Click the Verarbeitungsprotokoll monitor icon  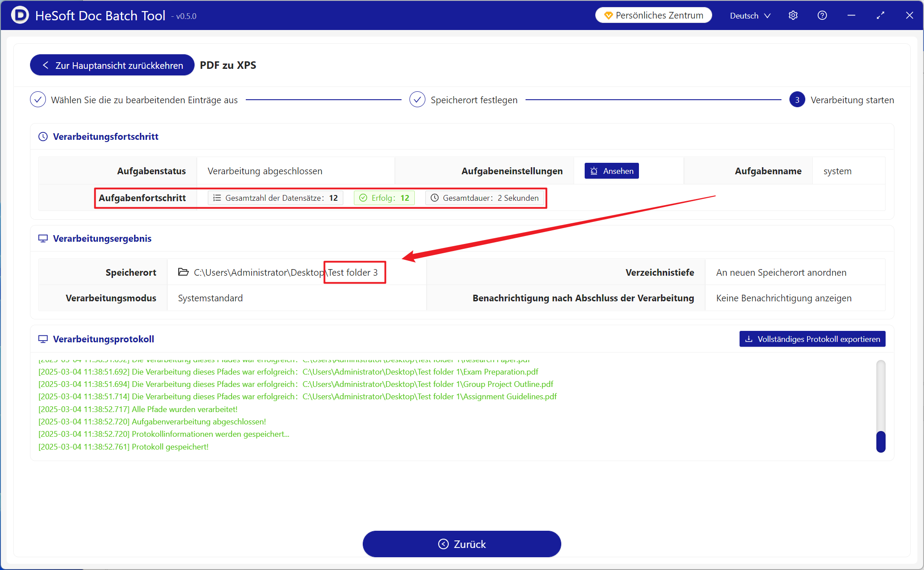(43, 339)
